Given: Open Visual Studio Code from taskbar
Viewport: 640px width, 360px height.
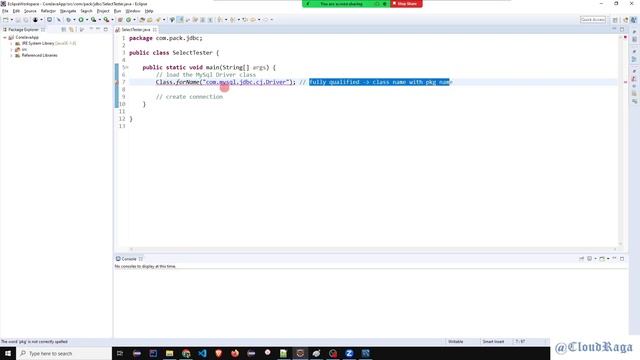Looking at the screenshot, I should pyautogui.click(x=202, y=353).
